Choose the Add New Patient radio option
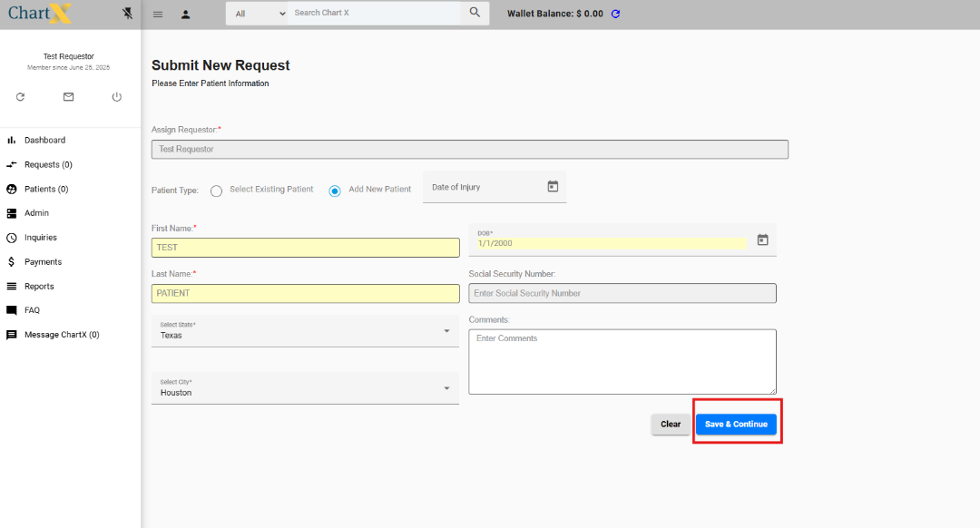The width and height of the screenshot is (980, 528). coord(335,191)
